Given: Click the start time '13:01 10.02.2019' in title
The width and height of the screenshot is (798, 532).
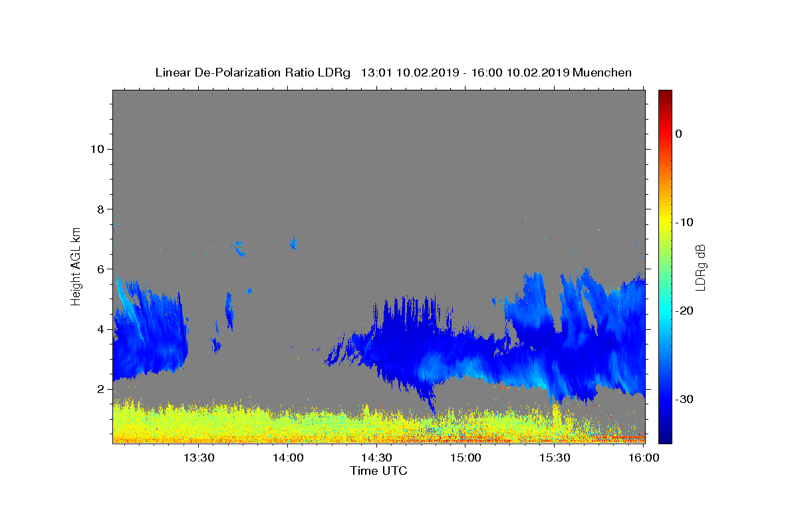Looking at the screenshot, I should click(x=410, y=72).
